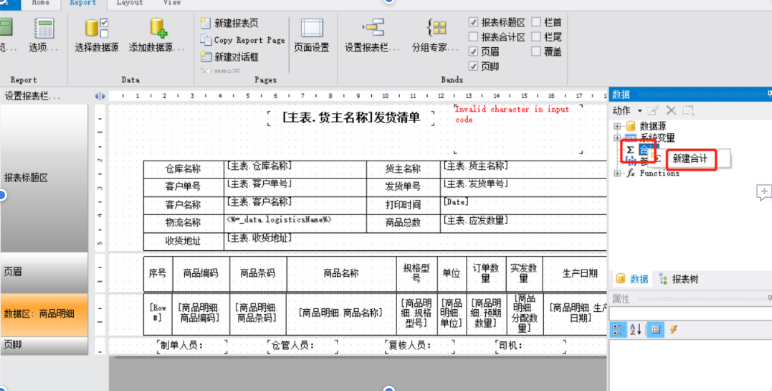Click the partially visible green report icon
Screen dimensions: 772x391
coord(5,27)
